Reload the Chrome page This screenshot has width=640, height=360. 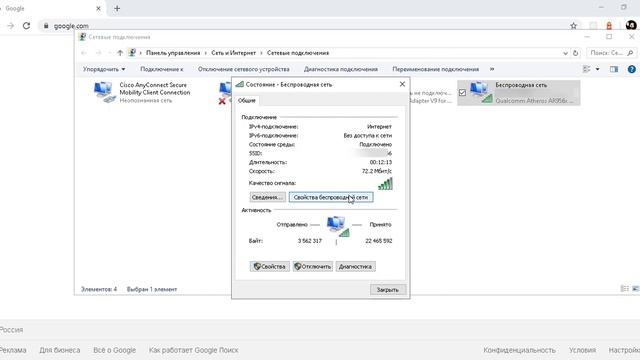coord(26,26)
